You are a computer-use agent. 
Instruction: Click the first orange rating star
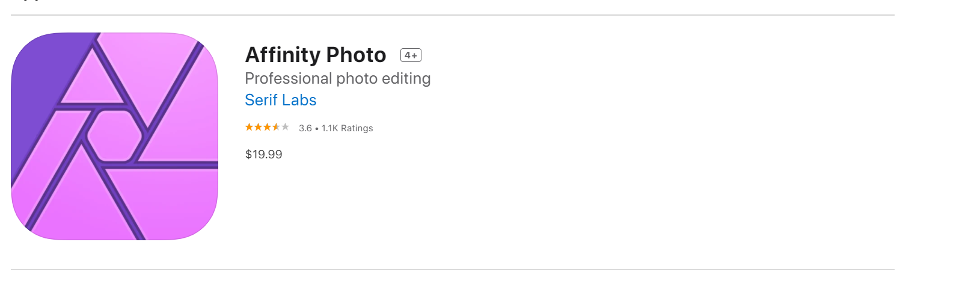(249, 127)
